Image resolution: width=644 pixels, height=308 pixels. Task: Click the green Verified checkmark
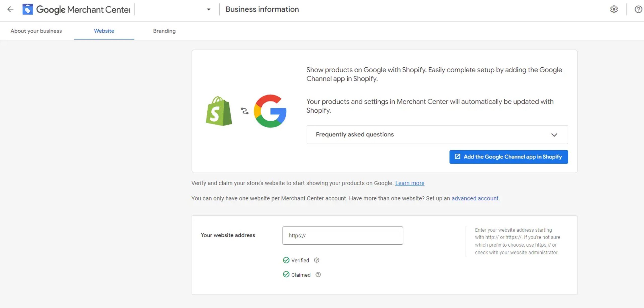[x=286, y=260]
